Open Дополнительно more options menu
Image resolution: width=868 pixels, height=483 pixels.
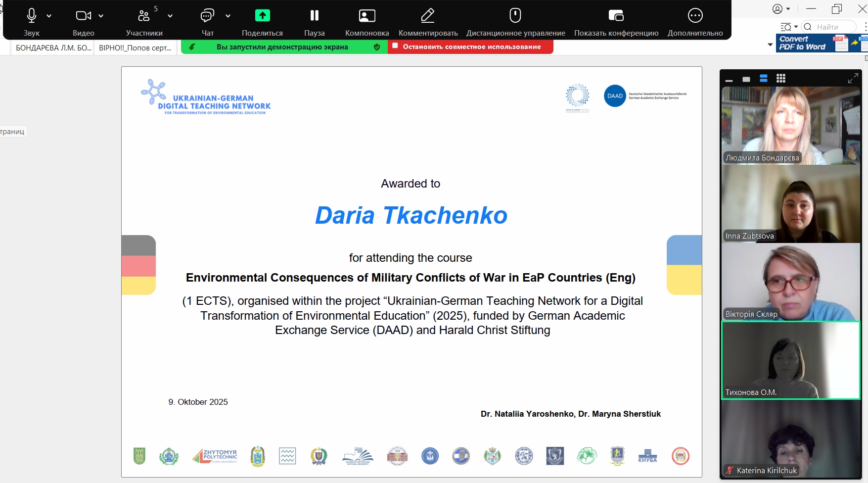pos(695,16)
